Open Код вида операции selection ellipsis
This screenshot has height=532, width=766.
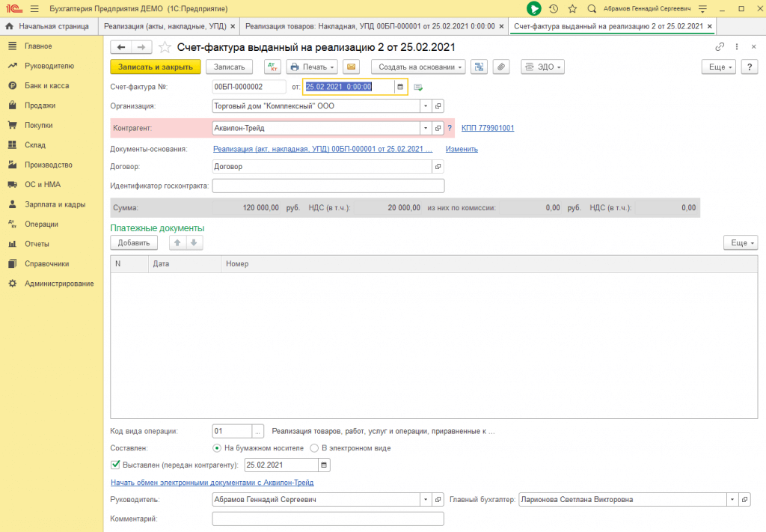click(x=258, y=432)
